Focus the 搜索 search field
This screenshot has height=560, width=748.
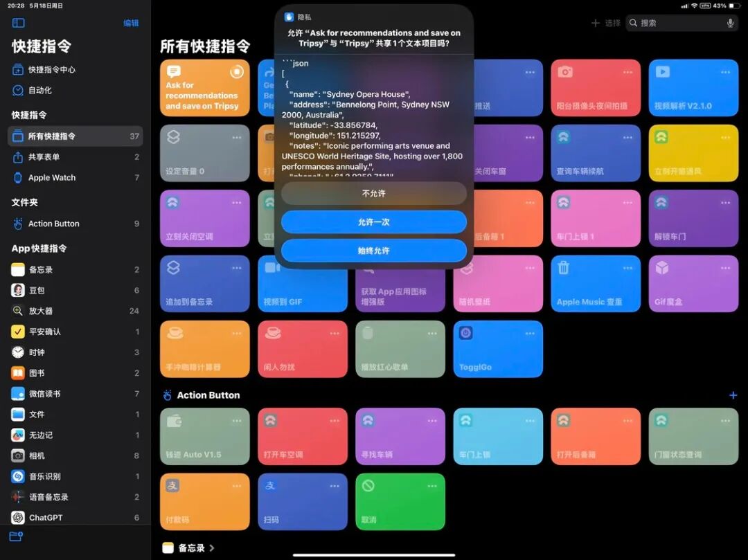pos(682,23)
